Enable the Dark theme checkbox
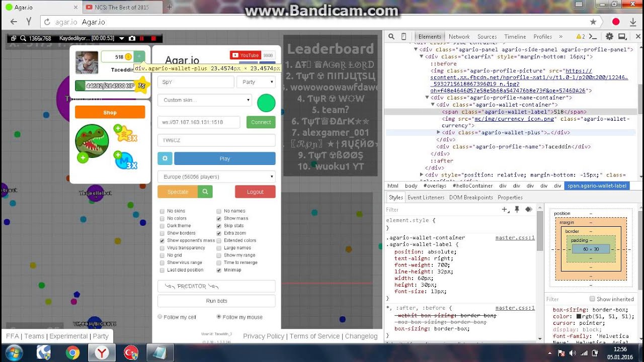Image resolution: width=644 pixels, height=362 pixels. pos(162,226)
